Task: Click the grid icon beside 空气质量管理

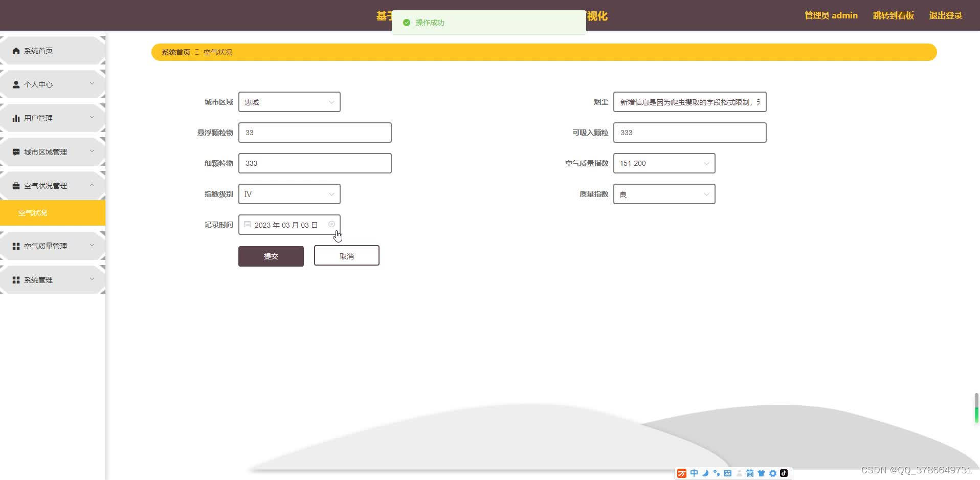Action: click(16, 246)
